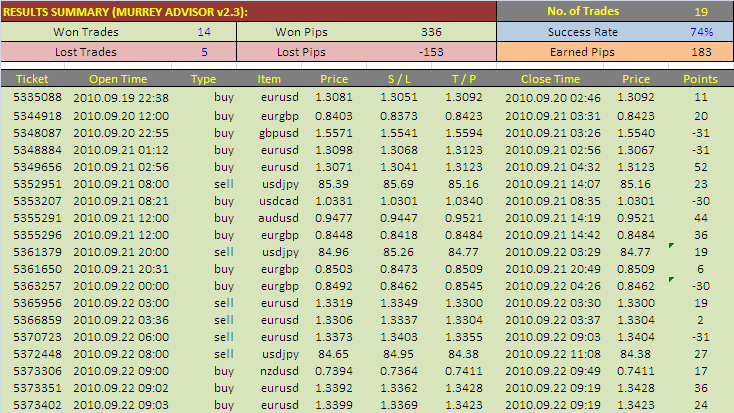This screenshot has height=413, width=734.
Task: Click the Type column header
Action: click(x=204, y=79)
